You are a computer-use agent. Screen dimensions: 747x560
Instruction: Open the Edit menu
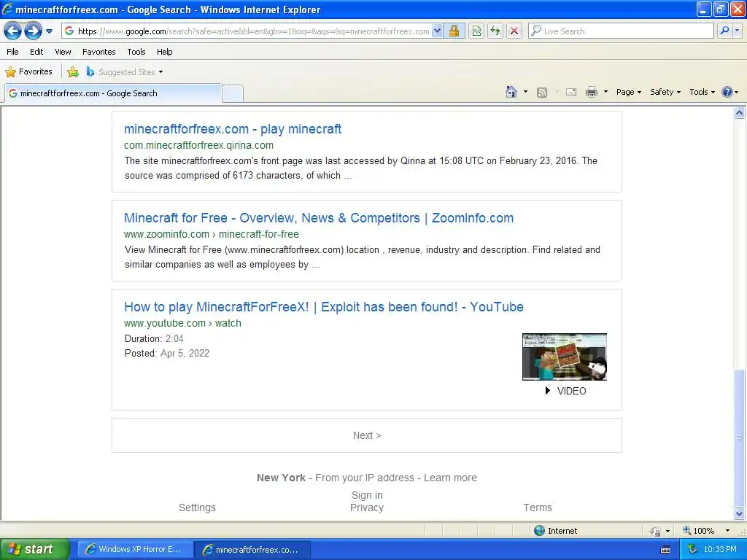pos(36,52)
